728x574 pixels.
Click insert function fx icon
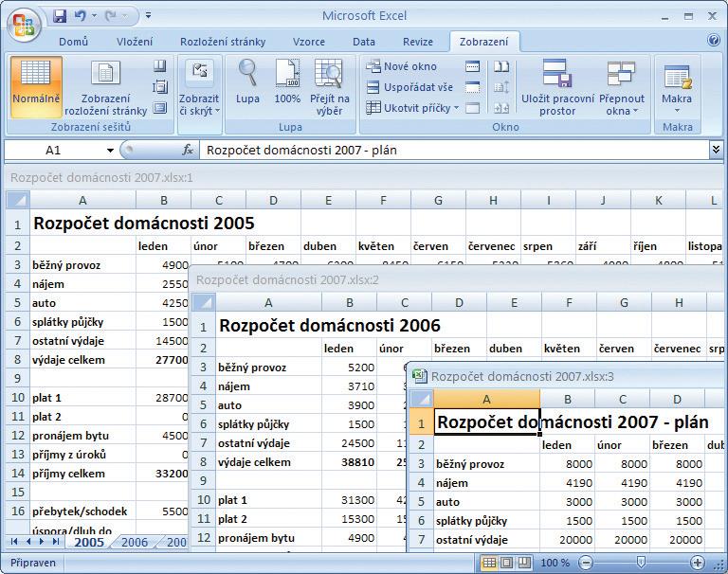pyautogui.click(x=188, y=150)
